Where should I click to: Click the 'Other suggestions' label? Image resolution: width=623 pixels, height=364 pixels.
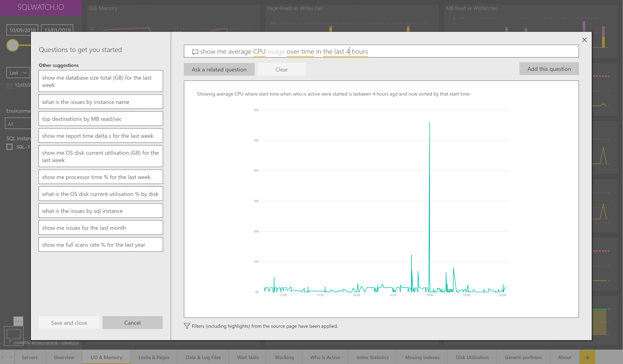pyautogui.click(x=59, y=65)
